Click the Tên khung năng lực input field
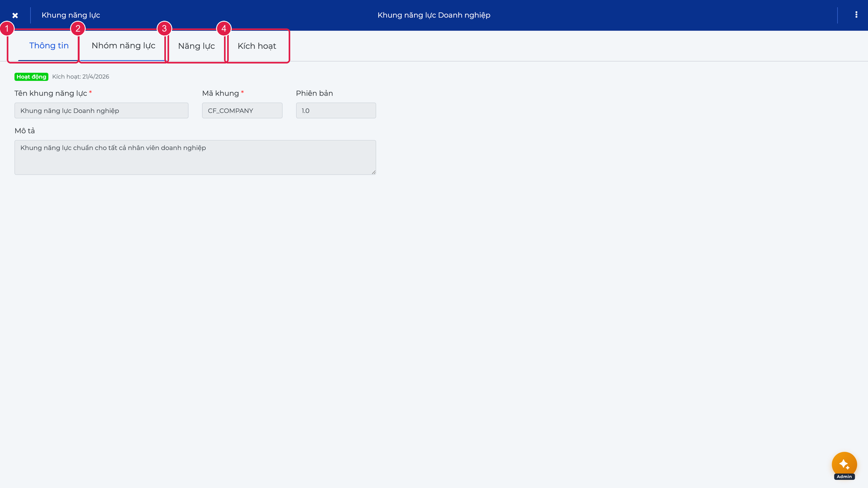Viewport: 868px width, 488px height. [101, 111]
